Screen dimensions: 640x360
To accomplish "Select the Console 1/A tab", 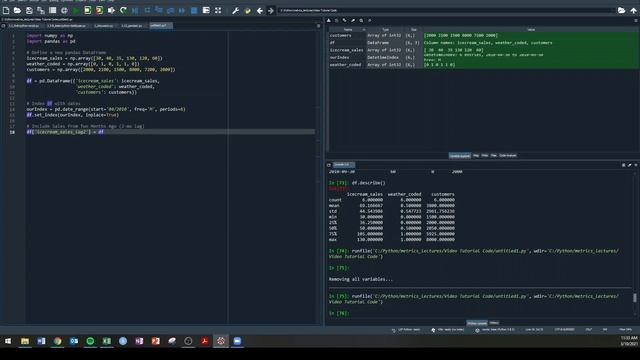I will pyautogui.click(x=343, y=165).
